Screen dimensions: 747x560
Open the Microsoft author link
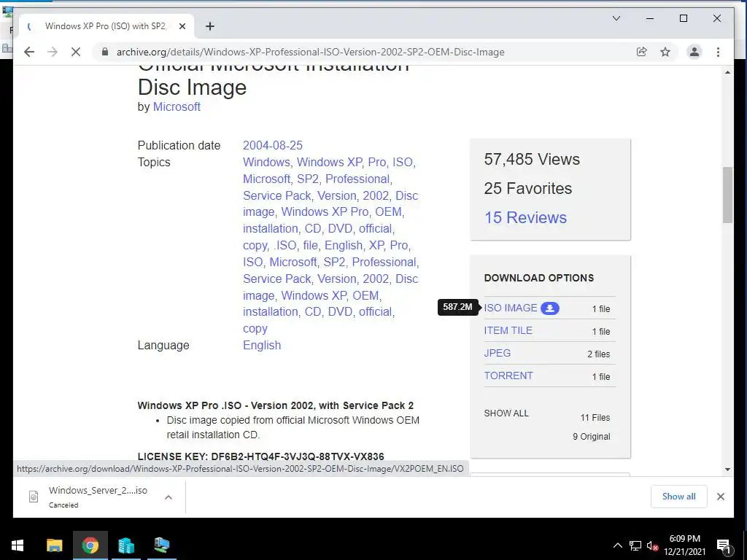tap(177, 106)
